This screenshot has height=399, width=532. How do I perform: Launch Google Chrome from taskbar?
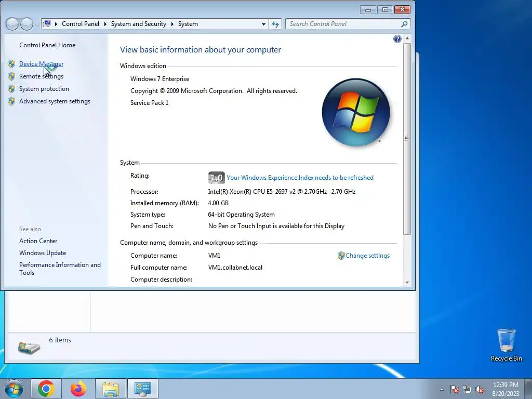46,389
